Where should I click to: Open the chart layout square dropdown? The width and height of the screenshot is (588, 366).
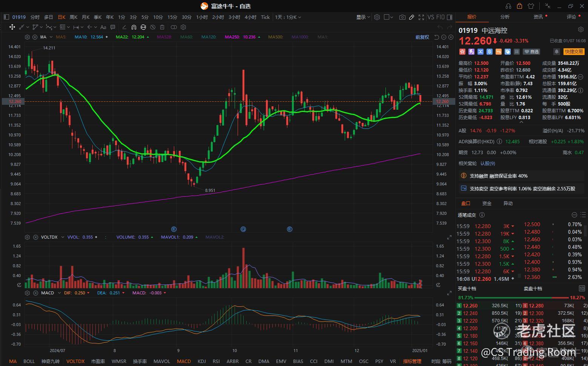point(388,17)
